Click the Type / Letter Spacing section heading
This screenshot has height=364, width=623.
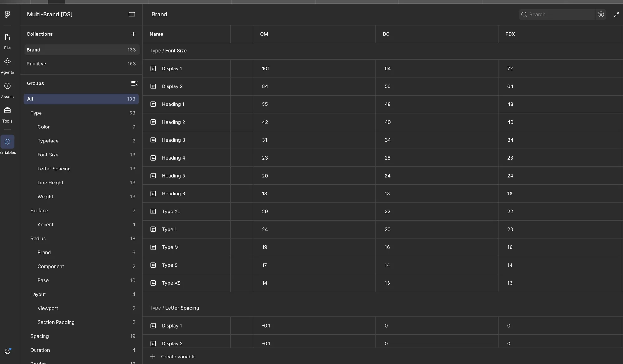(174, 308)
